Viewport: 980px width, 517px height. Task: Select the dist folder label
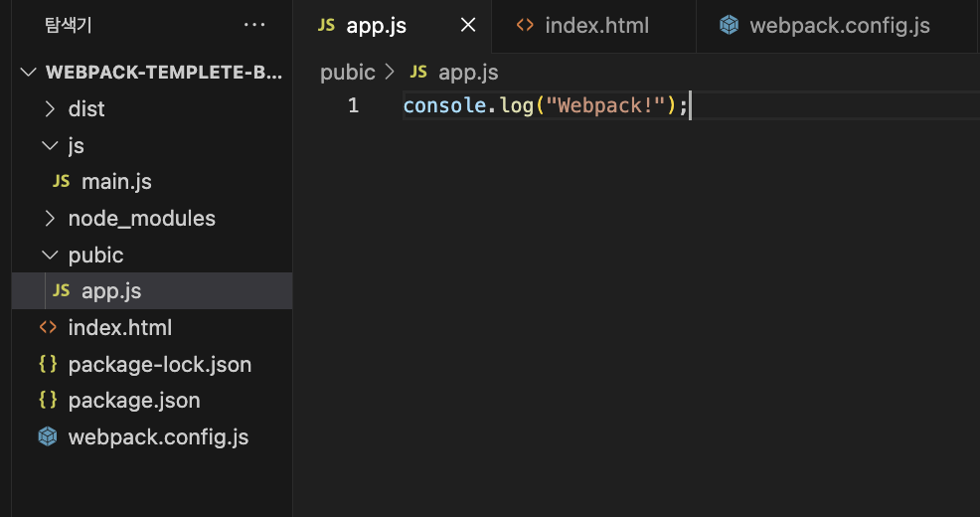pyautogui.click(x=86, y=108)
